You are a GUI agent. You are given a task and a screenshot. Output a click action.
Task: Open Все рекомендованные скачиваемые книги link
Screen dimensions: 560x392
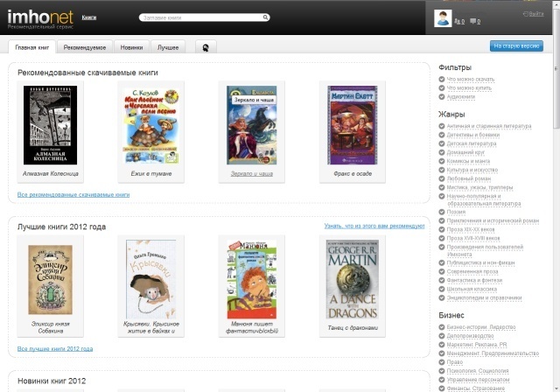tap(73, 194)
